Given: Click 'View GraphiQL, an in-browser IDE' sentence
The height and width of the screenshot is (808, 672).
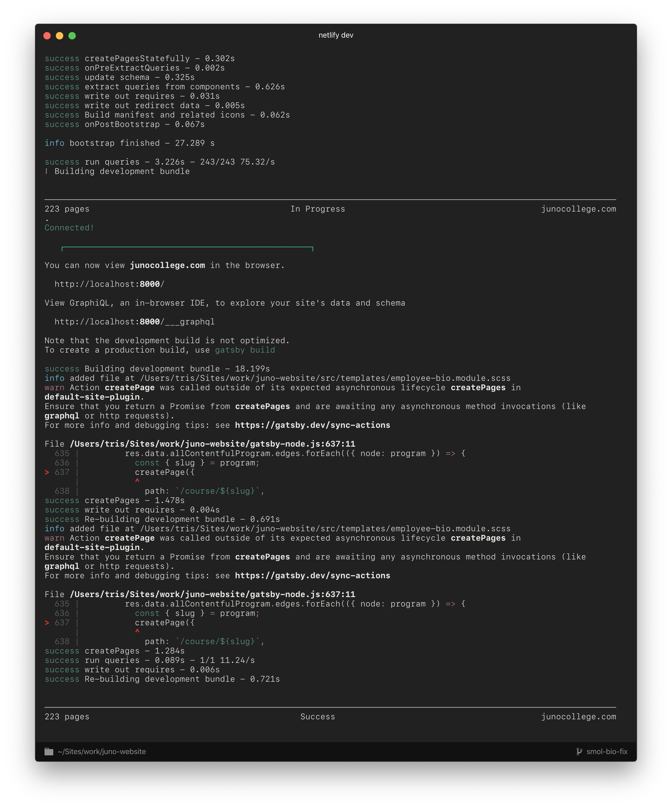Looking at the screenshot, I should pos(225,303).
